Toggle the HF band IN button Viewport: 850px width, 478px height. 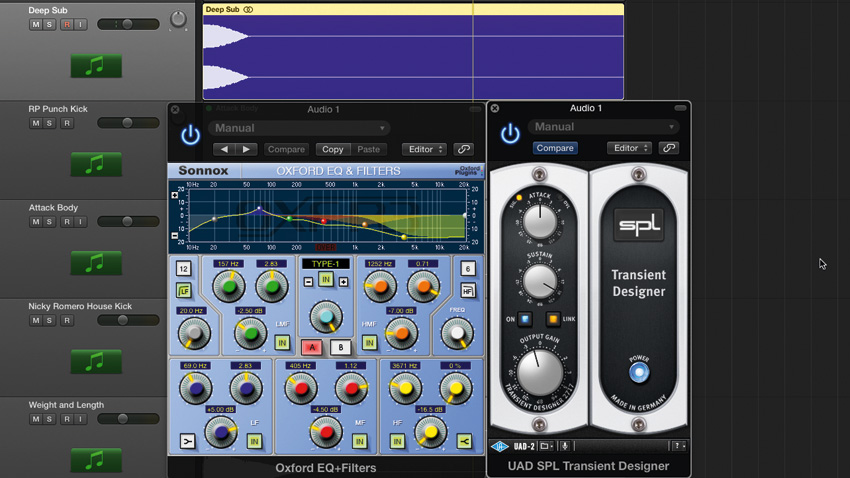pos(397,441)
